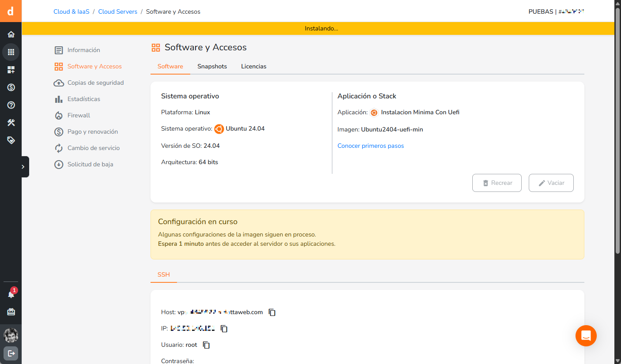Click the Configuración en curso heading
The height and width of the screenshot is (364, 621).
(198, 222)
